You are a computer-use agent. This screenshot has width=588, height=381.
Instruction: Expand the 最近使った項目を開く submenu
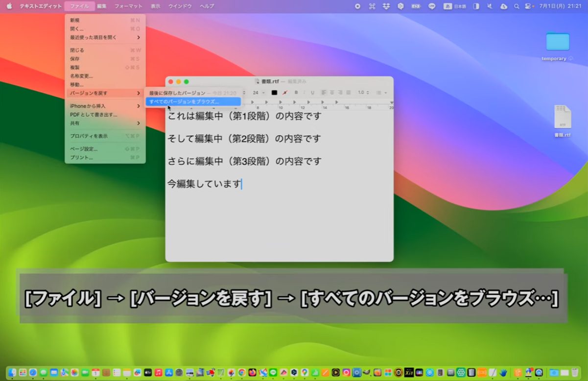pyautogui.click(x=105, y=37)
